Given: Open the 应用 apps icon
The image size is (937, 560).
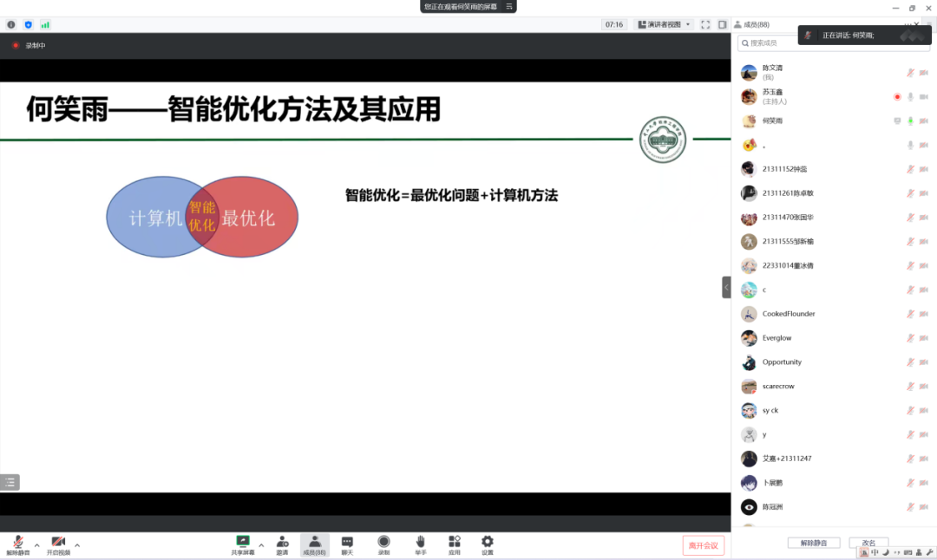Looking at the screenshot, I should coord(455,544).
